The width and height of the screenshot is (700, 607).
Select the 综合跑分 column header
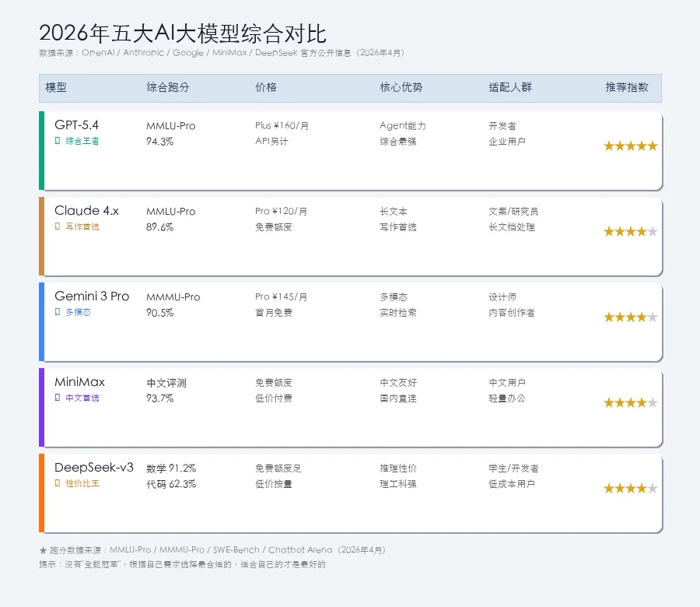coord(168,88)
